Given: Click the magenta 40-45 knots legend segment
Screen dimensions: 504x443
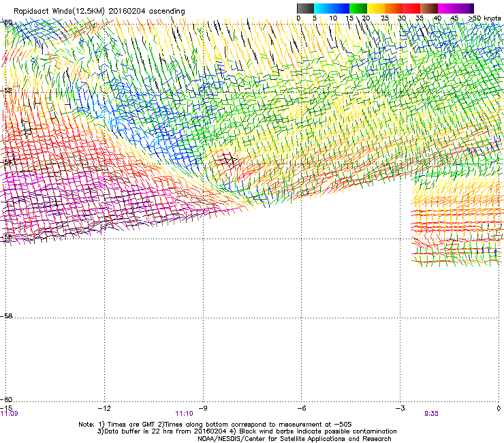Looking at the screenshot, I should 447,8.
